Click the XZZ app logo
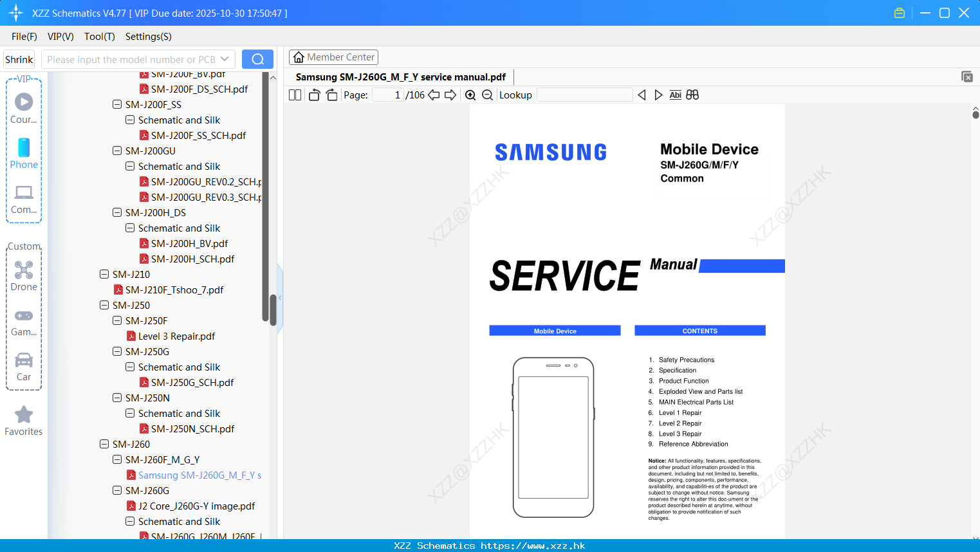Image resolution: width=980 pixels, height=552 pixels. (16, 13)
